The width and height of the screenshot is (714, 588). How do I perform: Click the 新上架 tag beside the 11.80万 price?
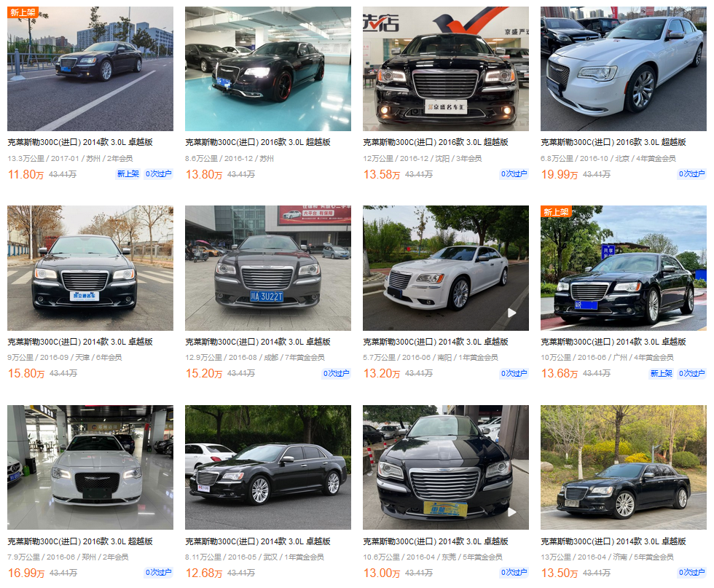click(128, 174)
